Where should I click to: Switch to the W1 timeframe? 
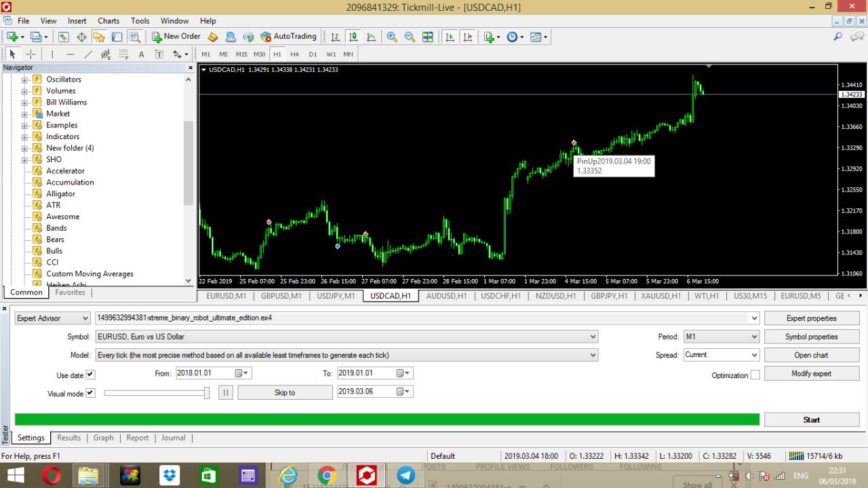(x=331, y=54)
